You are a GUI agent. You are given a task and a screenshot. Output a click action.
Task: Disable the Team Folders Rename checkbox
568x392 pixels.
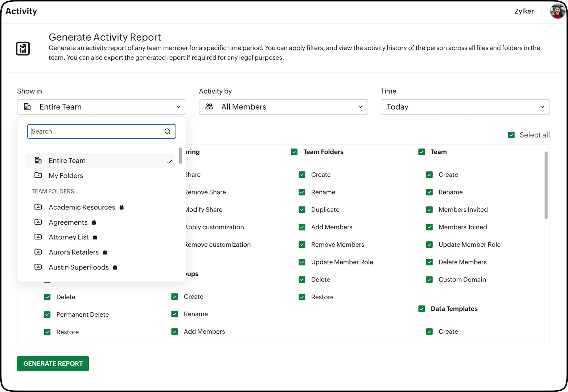click(302, 192)
